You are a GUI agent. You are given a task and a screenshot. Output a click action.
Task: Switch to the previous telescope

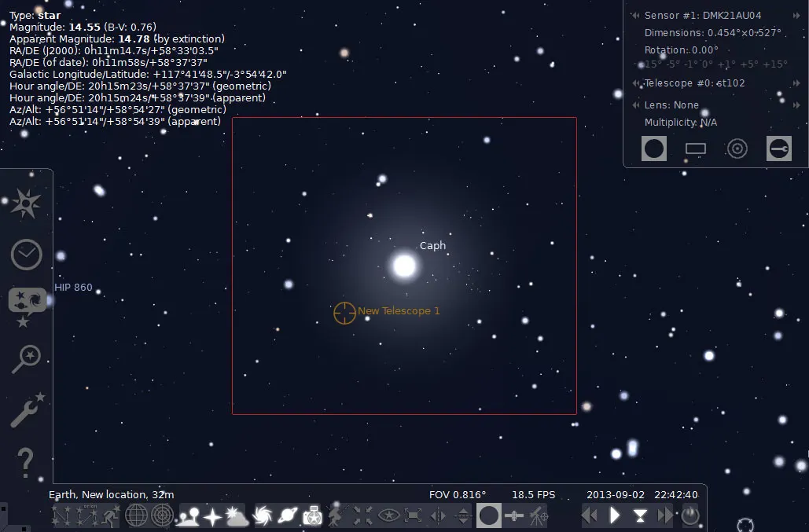click(x=634, y=83)
